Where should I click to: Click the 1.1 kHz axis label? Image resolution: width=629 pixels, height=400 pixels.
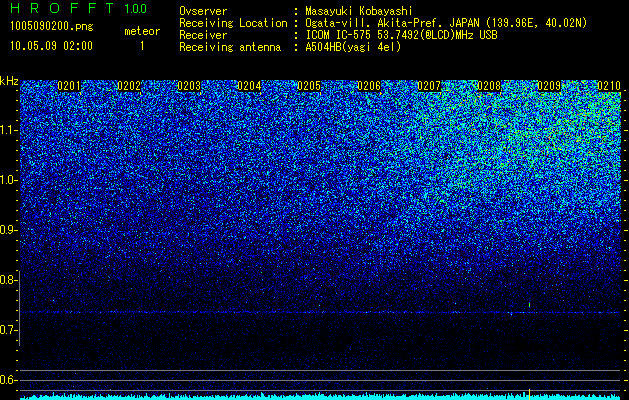click(x=9, y=130)
